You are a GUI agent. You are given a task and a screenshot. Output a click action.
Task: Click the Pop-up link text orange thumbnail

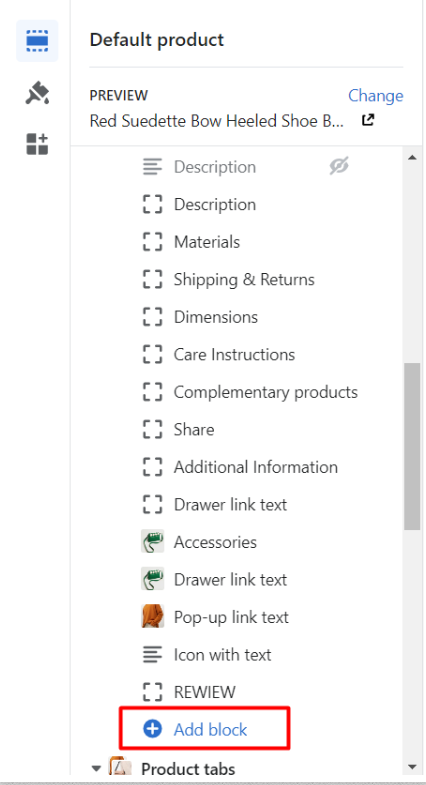coord(152,616)
